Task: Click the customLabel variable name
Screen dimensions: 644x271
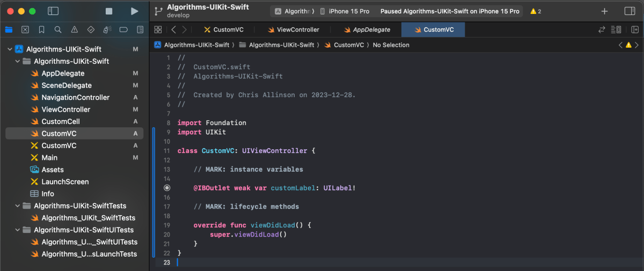Action: tap(293, 188)
